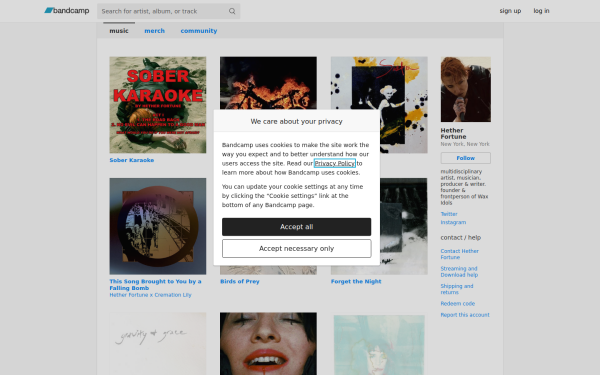Image resolution: width=600 pixels, height=375 pixels.
Task: Open the Forget the Night album cover
Action: click(x=403, y=226)
